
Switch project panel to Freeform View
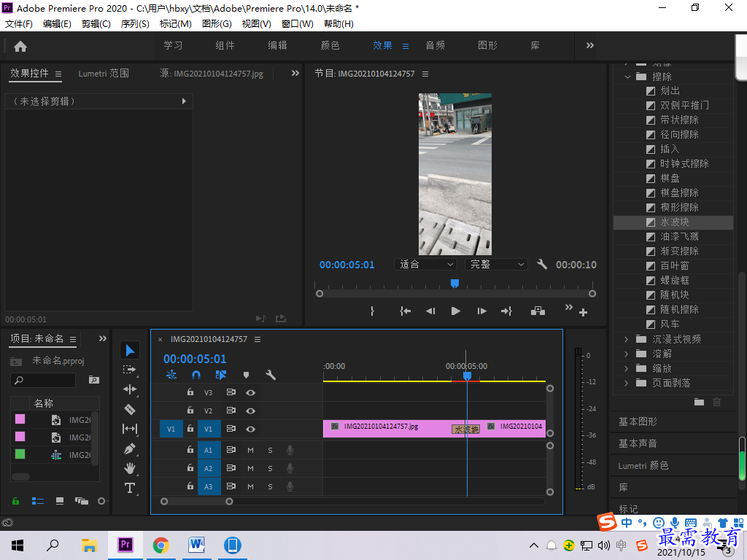(82, 501)
